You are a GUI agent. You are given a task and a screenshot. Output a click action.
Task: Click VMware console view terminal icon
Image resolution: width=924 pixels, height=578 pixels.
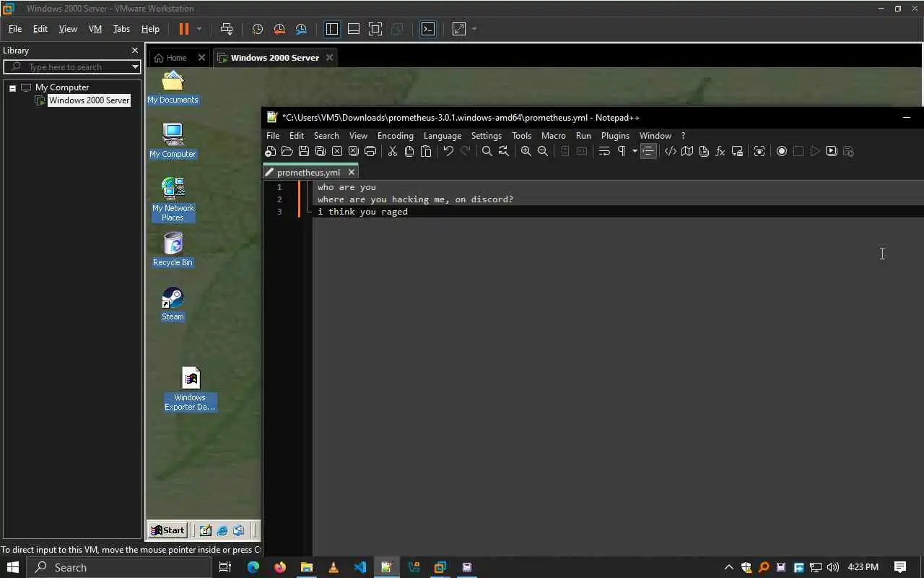click(x=428, y=29)
